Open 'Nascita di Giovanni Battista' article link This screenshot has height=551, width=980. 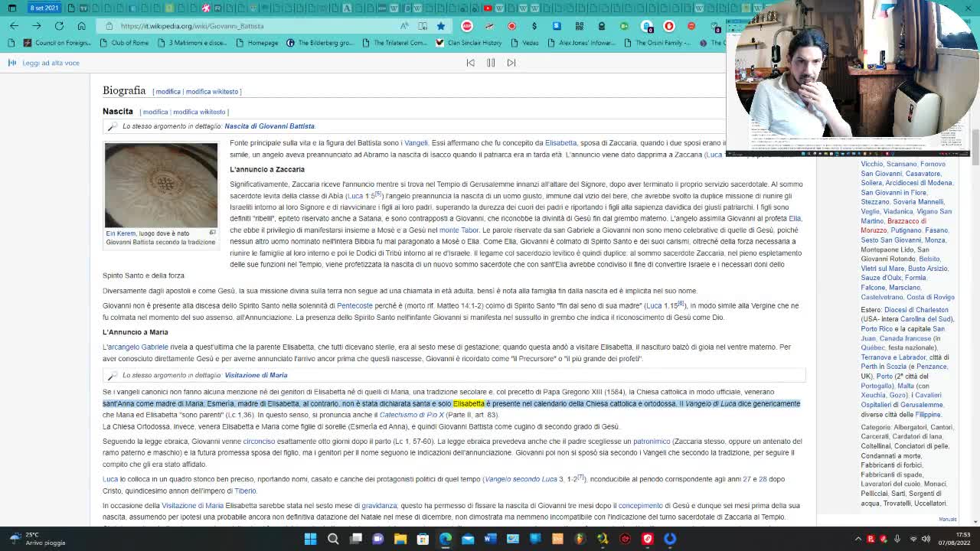click(x=269, y=126)
